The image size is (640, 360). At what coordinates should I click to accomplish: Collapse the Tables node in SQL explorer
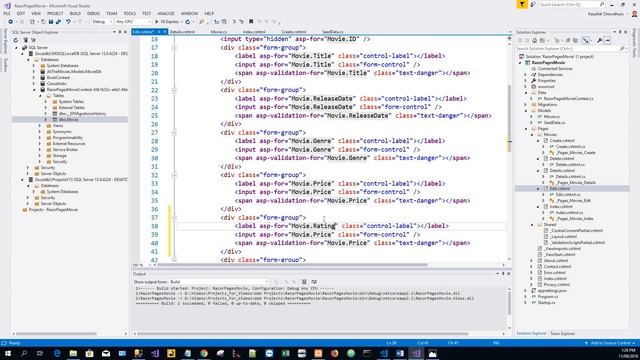coord(40,96)
